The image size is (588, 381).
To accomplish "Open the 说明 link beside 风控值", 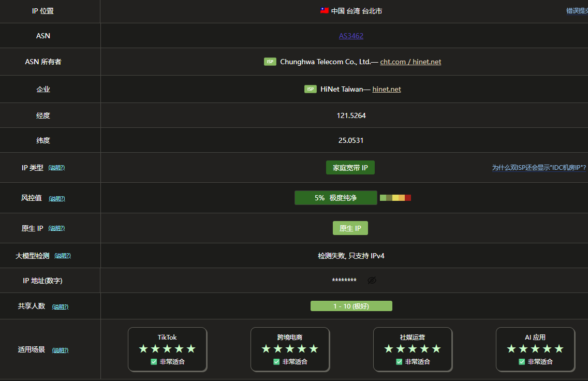I will (57, 198).
